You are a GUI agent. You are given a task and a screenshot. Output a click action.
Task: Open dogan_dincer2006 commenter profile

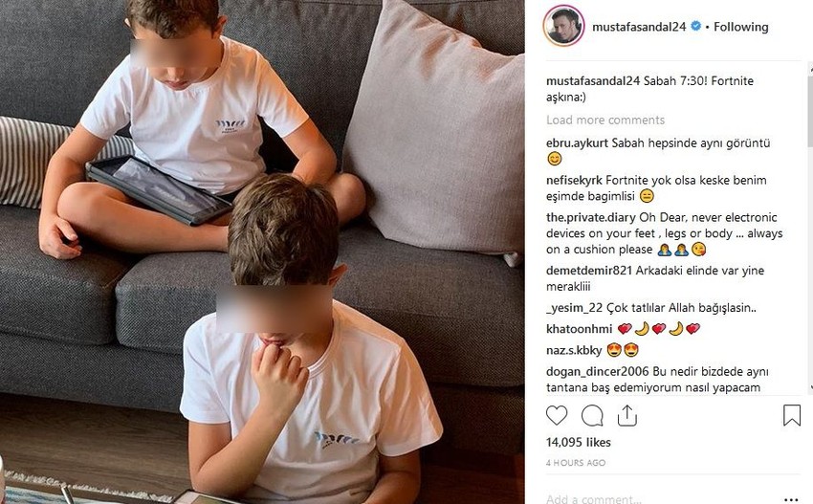pyautogui.click(x=597, y=371)
